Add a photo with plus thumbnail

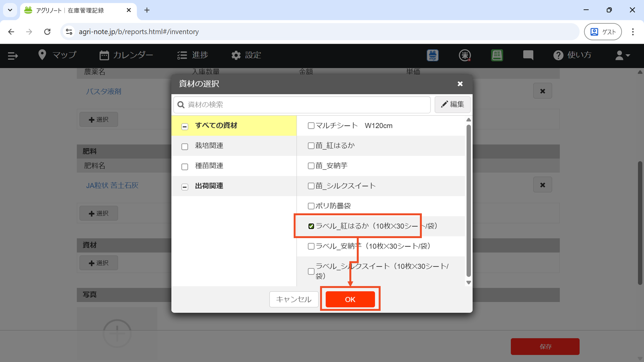[x=117, y=334]
